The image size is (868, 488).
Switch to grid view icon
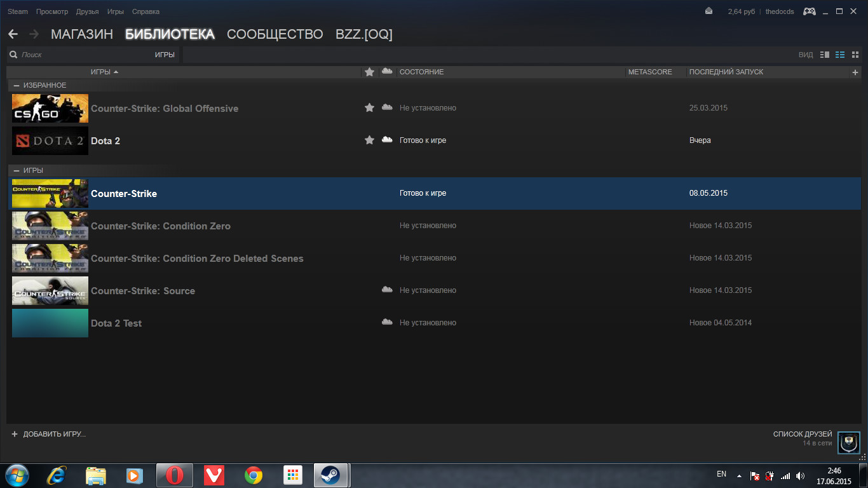(x=855, y=55)
